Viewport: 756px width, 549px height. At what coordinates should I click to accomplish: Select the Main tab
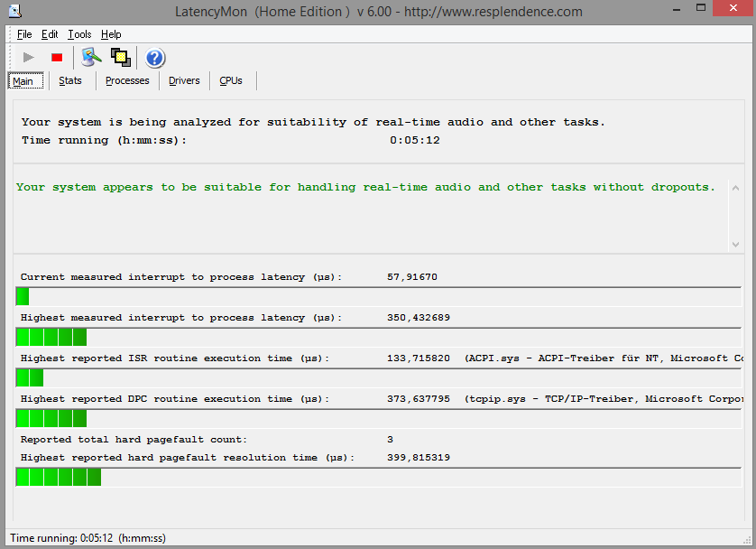25,80
